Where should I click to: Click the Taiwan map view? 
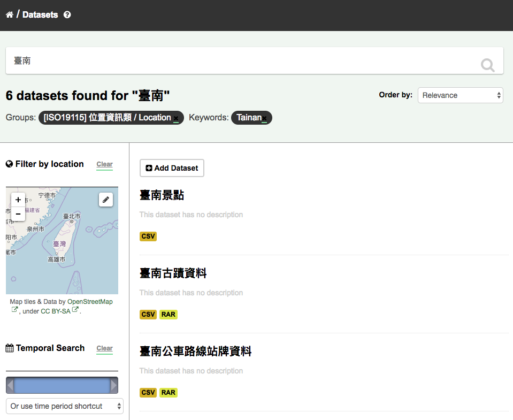[x=62, y=241]
